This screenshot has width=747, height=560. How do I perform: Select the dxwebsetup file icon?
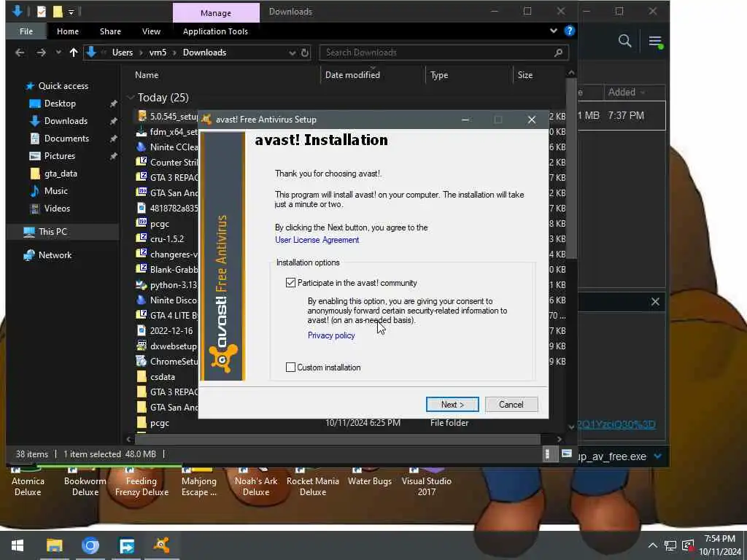coord(141,346)
